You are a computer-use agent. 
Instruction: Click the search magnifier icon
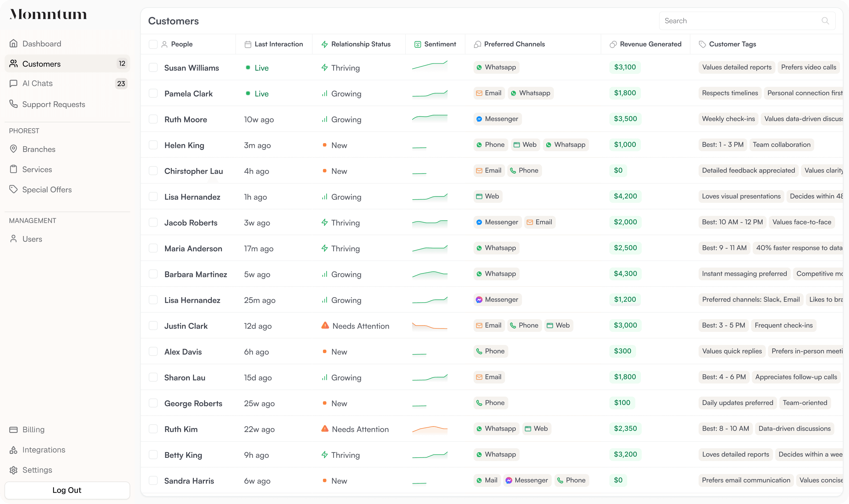825,21
